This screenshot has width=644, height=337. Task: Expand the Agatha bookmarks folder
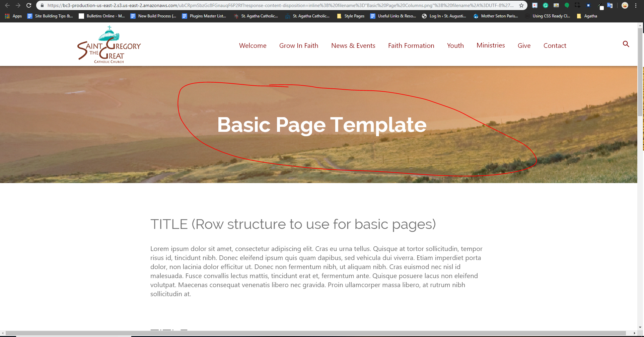[x=587, y=16]
